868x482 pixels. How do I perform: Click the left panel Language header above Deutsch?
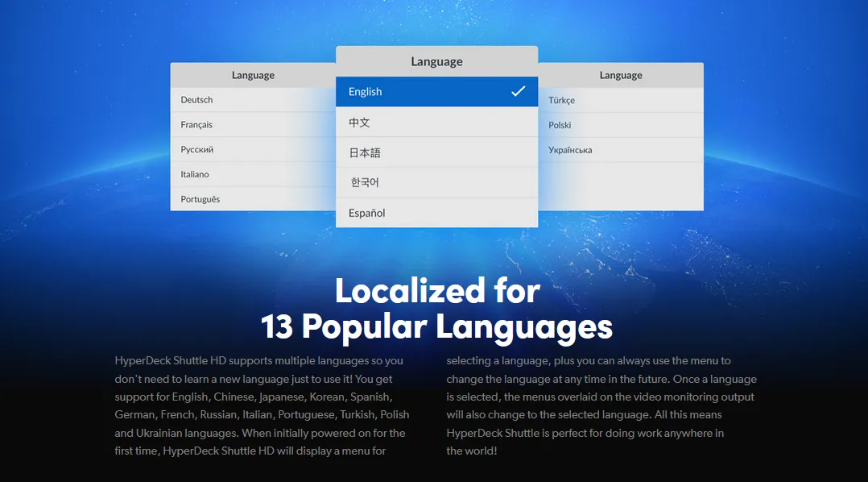click(253, 75)
